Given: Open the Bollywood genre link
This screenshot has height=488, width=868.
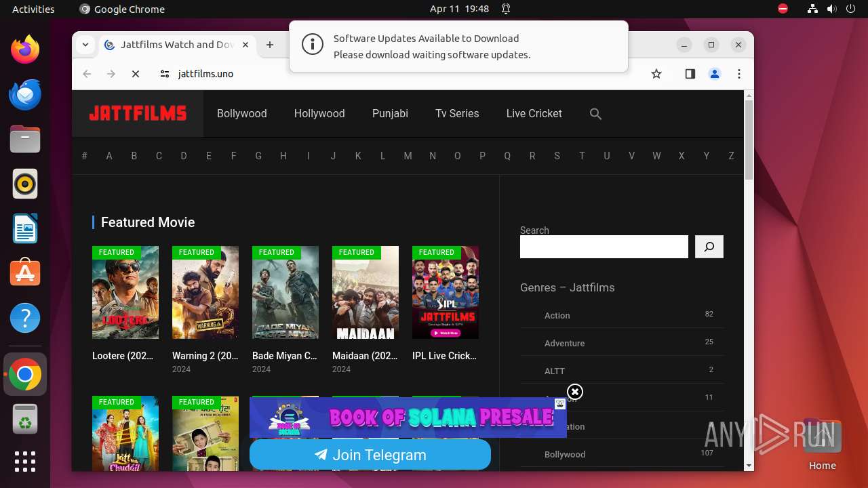Looking at the screenshot, I should (565, 454).
